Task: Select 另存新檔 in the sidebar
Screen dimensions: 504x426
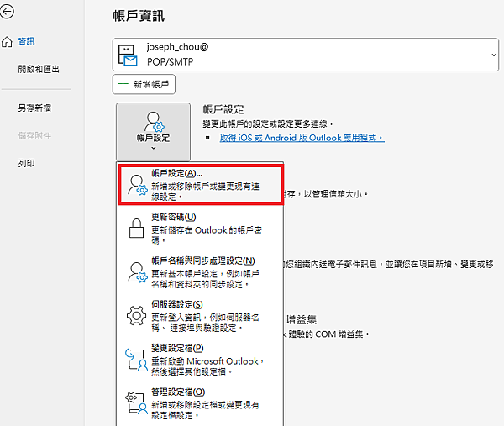Action: click(x=34, y=108)
